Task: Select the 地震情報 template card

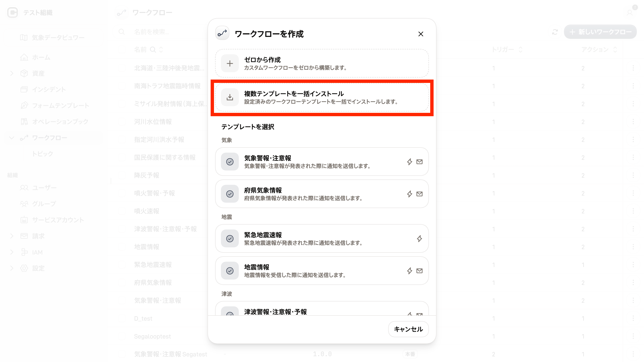Action: [322, 271]
